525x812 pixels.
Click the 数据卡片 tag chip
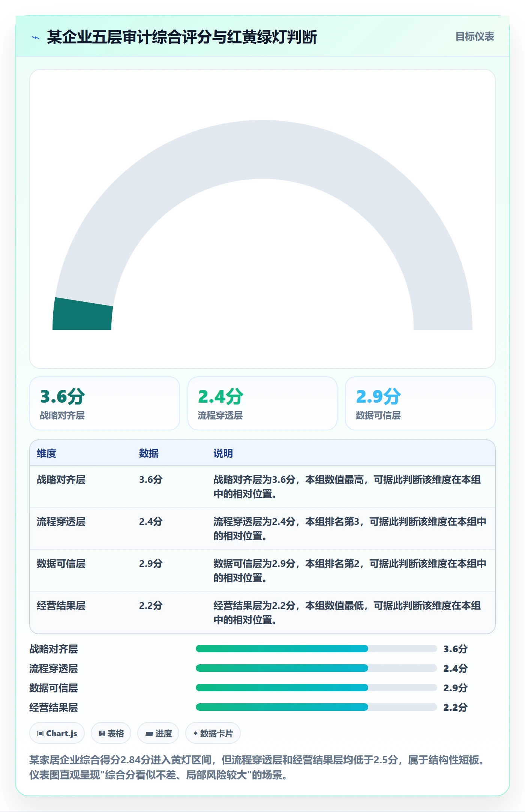pyautogui.click(x=213, y=733)
